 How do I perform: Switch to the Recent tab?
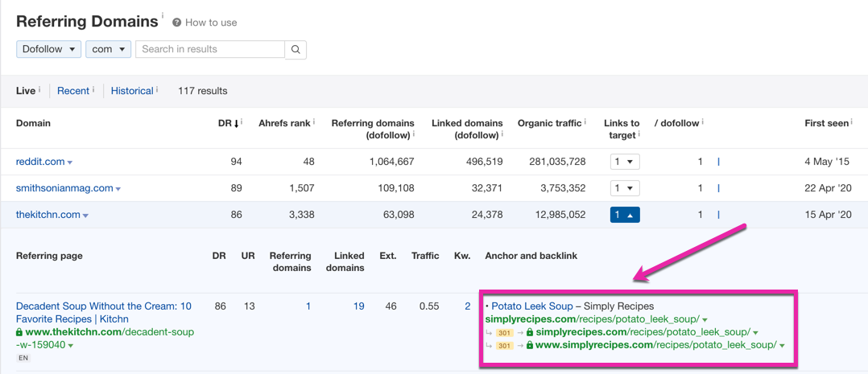point(73,91)
